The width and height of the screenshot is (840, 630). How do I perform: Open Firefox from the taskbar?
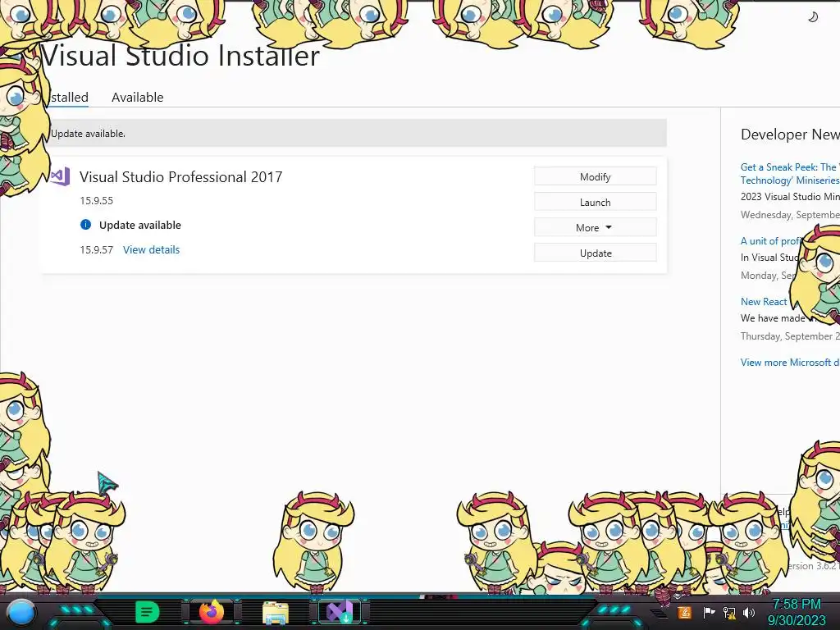(x=212, y=612)
